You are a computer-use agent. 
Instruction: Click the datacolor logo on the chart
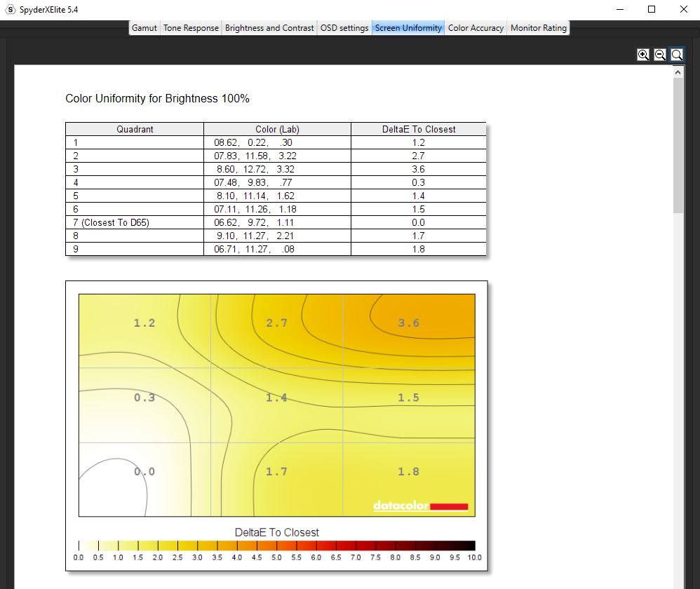pos(420,506)
